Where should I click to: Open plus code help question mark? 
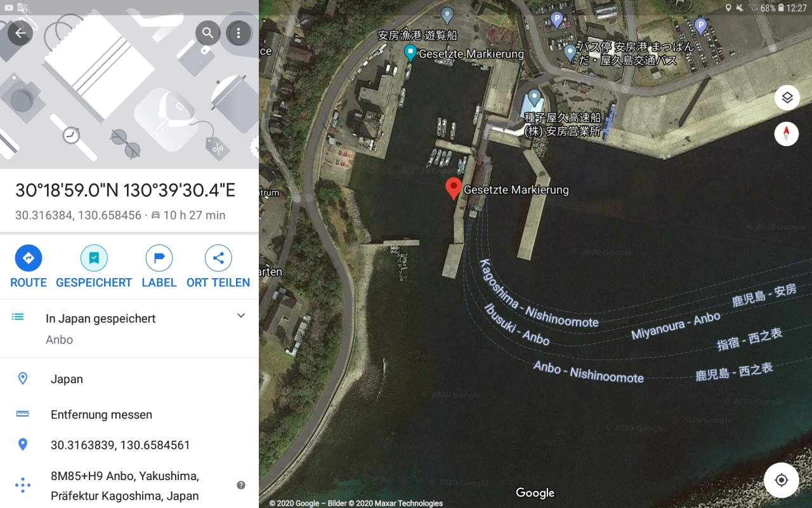pyautogui.click(x=241, y=485)
